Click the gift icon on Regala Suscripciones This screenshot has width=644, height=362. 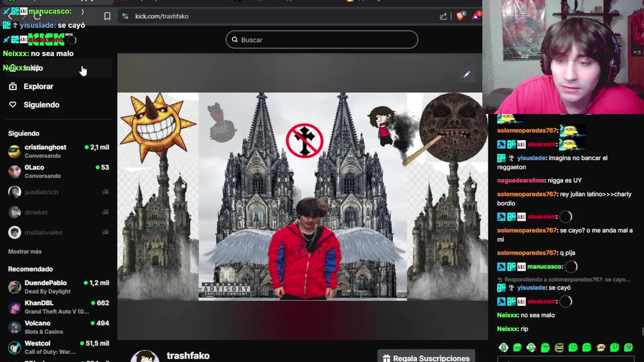coord(386,358)
